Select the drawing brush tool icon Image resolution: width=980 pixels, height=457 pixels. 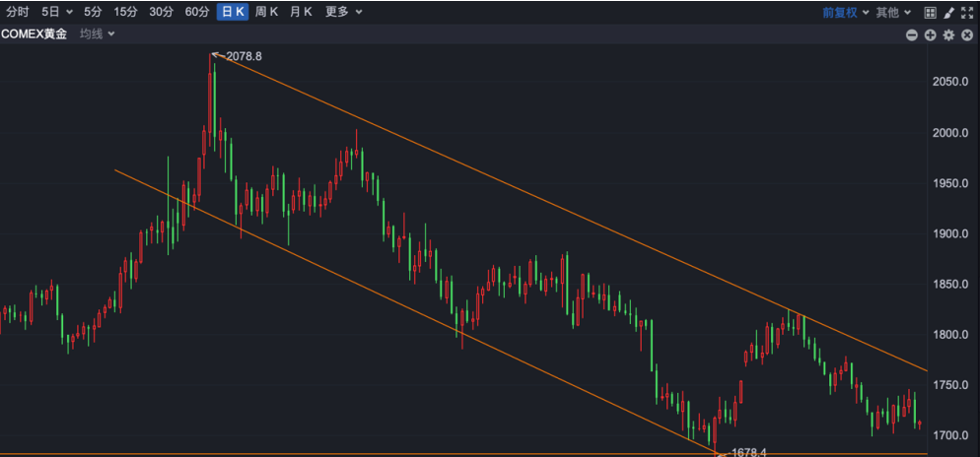(x=948, y=13)
